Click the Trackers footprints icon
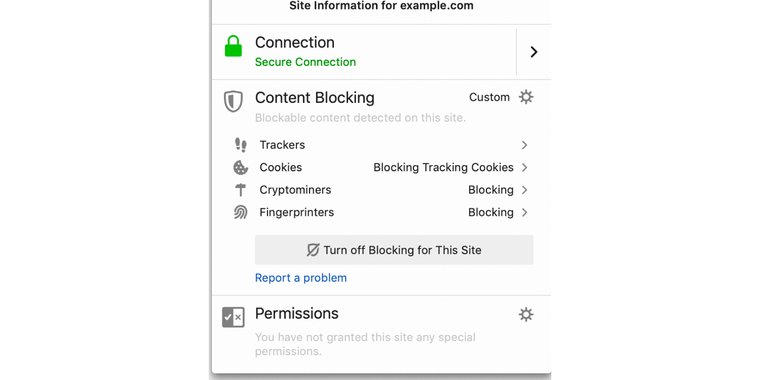The width and height of the screenshot is (760, 380). pos(240,145)
